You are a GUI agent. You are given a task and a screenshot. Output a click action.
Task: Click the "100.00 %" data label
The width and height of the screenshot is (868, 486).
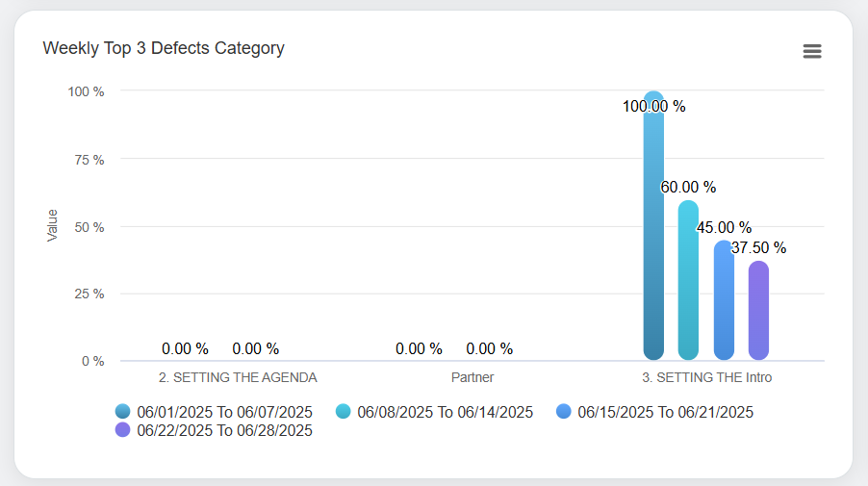tap(654, 107)
